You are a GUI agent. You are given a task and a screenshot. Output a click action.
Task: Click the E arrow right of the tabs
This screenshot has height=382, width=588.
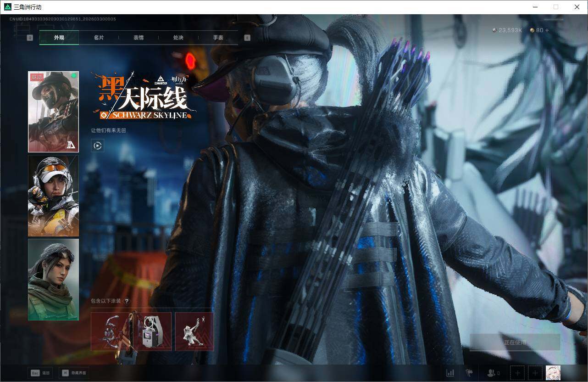click(247, 37)
